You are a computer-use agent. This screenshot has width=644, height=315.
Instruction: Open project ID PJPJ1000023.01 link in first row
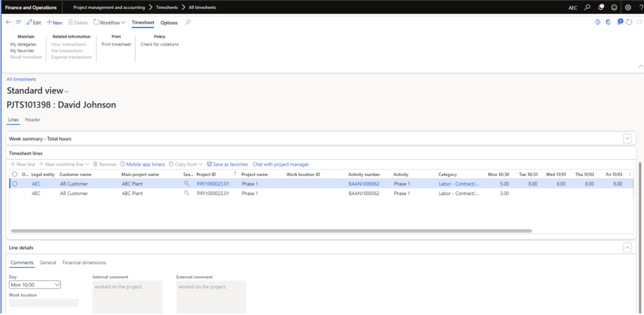213,184
